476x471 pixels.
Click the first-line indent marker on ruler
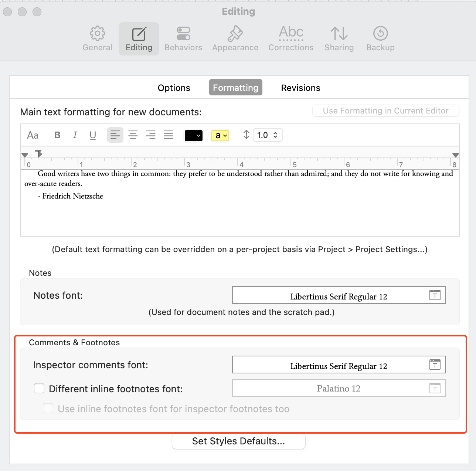(38, 153)
